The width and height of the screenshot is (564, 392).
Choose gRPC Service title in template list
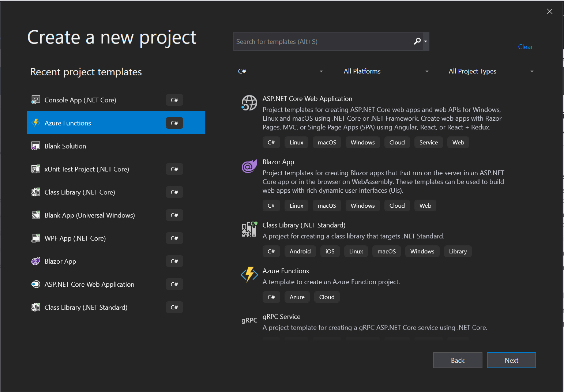(281, 317)
